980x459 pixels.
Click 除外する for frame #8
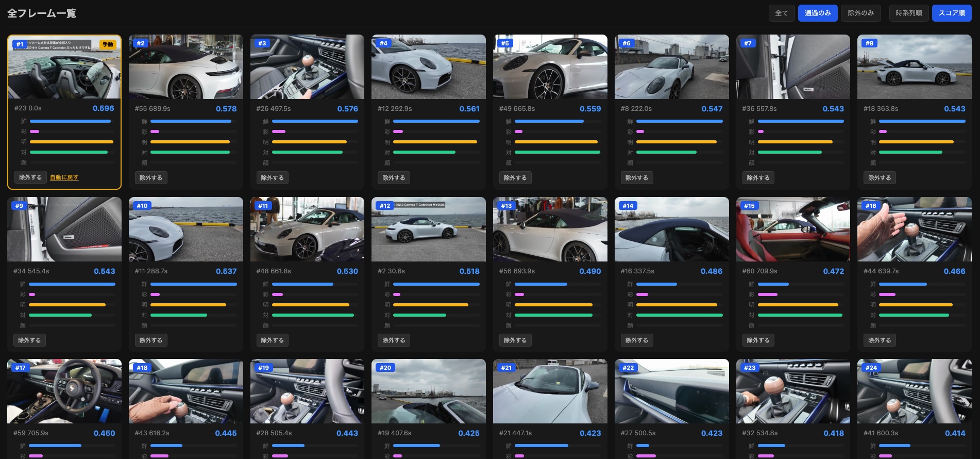click(880, 178)
